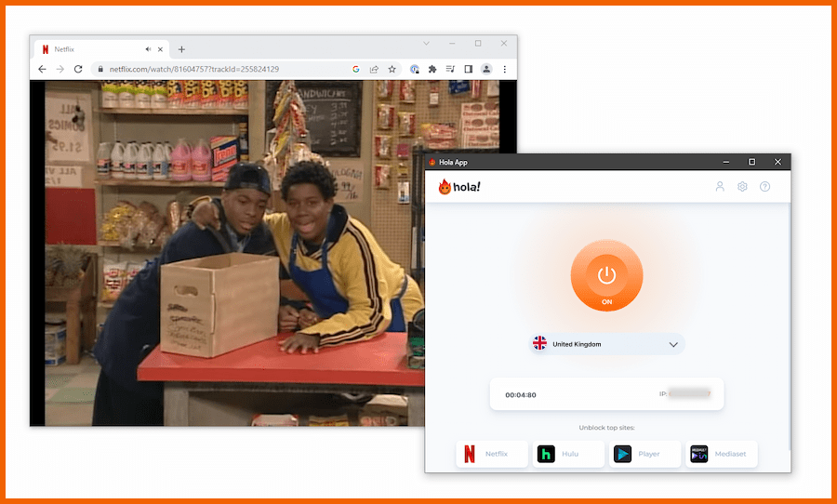837x504 pixels.
Task: Click the Unblock top sites label
Action: point(607,428)
